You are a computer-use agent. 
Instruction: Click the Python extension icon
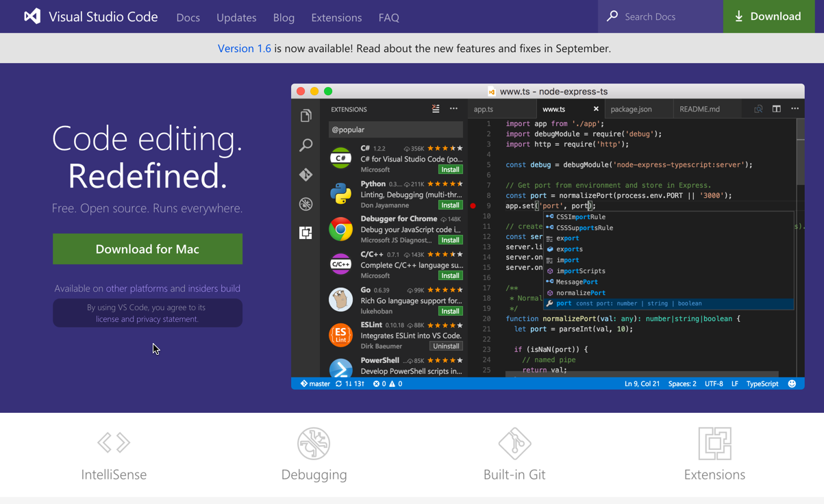tap(340, 194)
